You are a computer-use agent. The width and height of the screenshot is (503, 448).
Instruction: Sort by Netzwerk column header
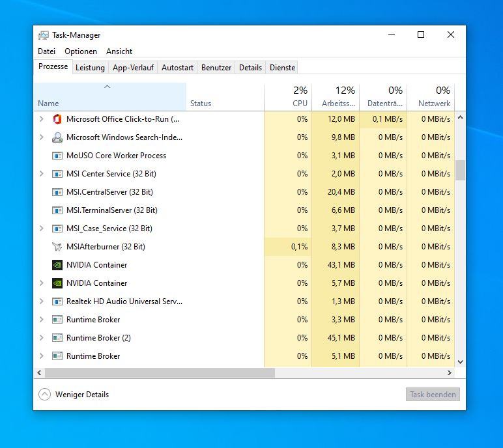click(x=431, y=97)
